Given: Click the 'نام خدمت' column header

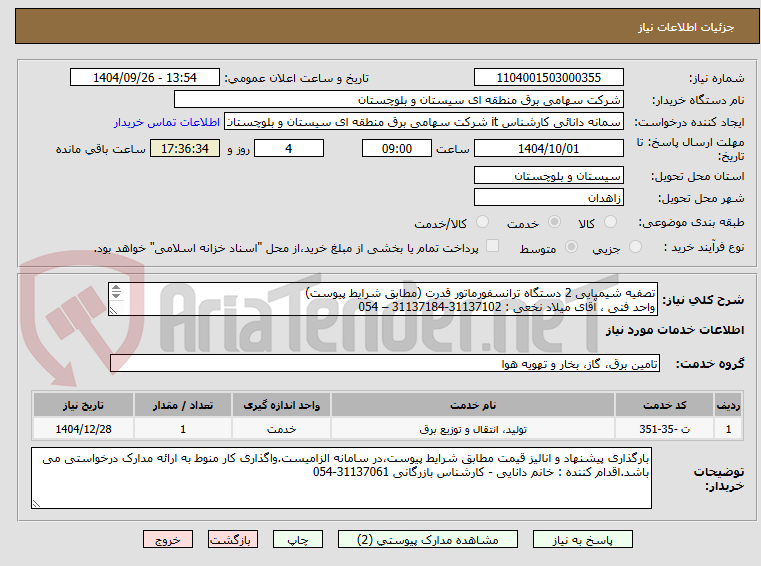Looking at the screenshot, I should 473,405.
